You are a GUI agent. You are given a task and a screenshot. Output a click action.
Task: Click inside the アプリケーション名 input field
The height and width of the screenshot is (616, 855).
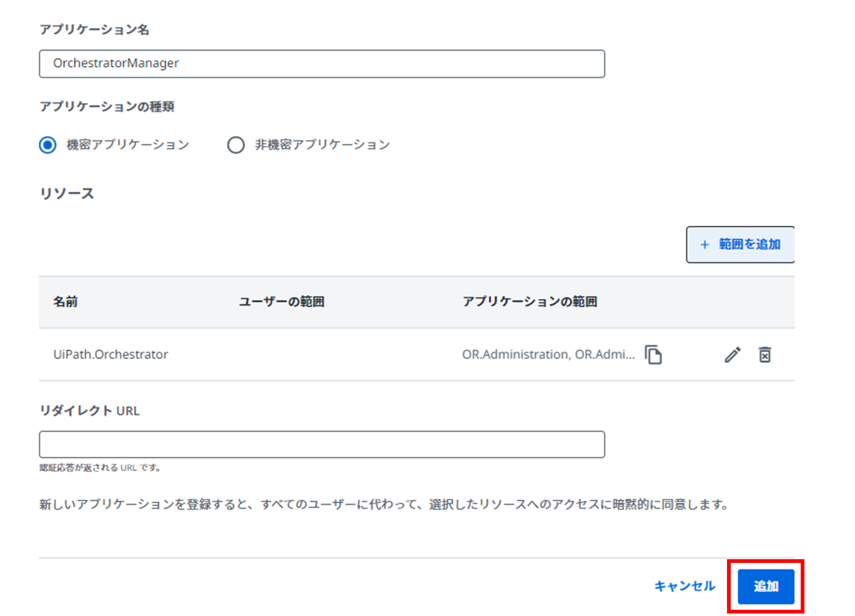point(322,63)
